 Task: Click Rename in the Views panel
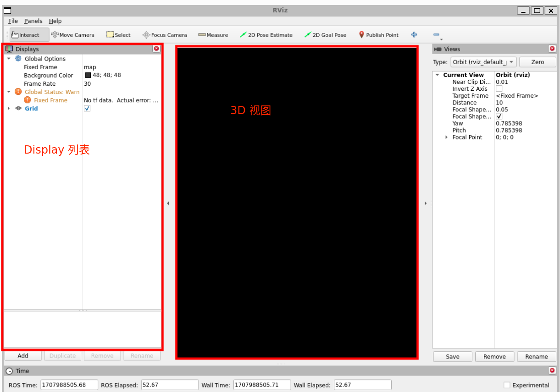tap(537, 357)
